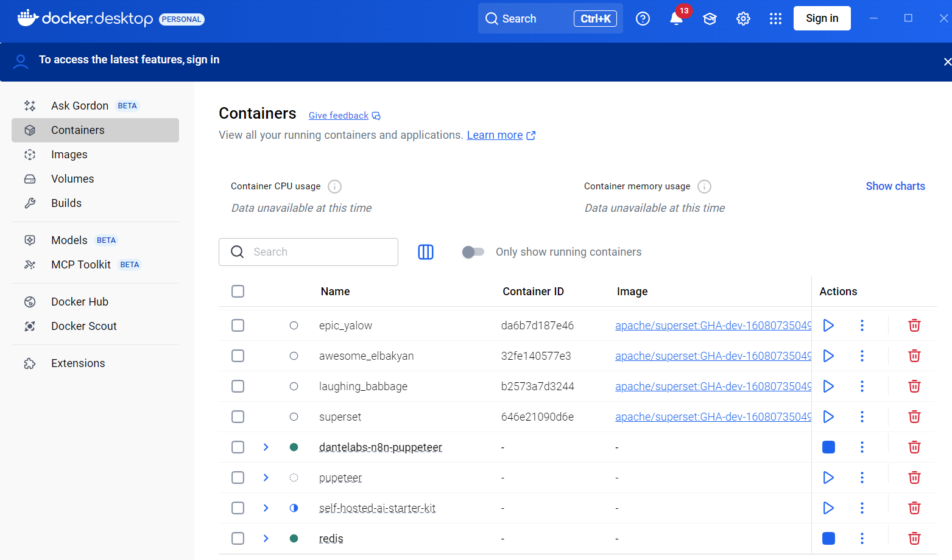This screenshot has width=952, height=560.
Task: Start the pupeteer stack
Action: [828, 478]
